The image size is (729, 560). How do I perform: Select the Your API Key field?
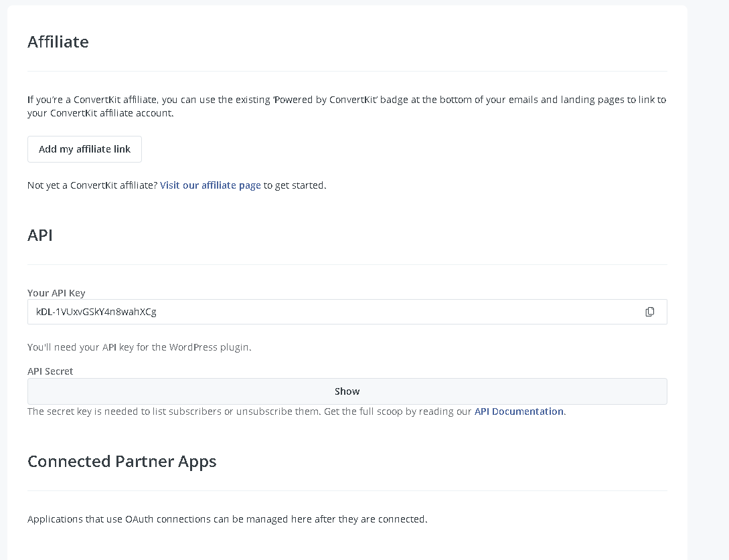pyautogui.click(x=347, y=312)
